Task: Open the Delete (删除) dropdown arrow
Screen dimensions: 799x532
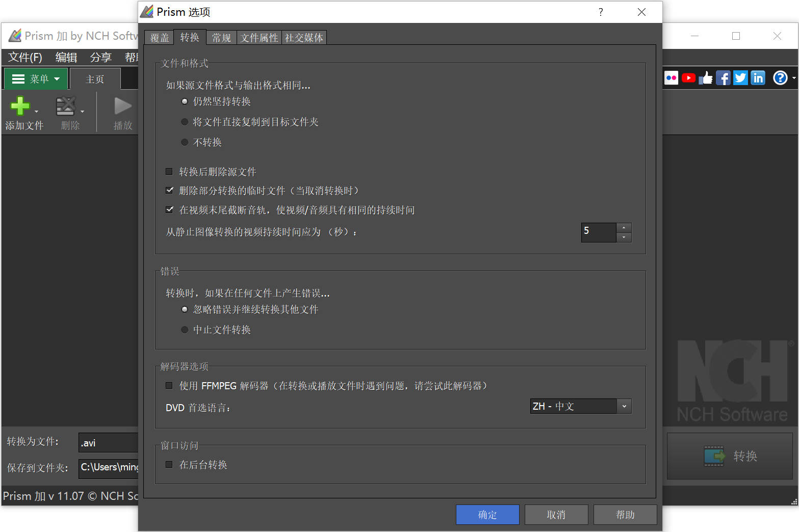Action: tap(82, 111)
